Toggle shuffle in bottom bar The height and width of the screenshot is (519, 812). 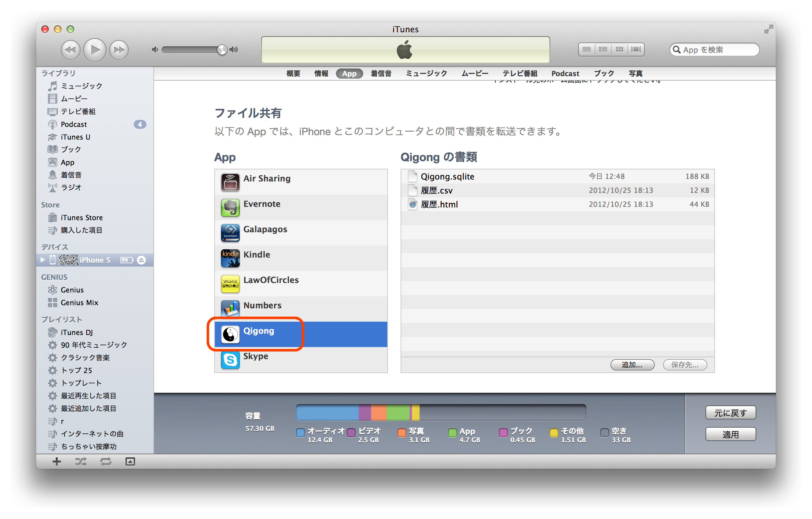tap(81, 462)
